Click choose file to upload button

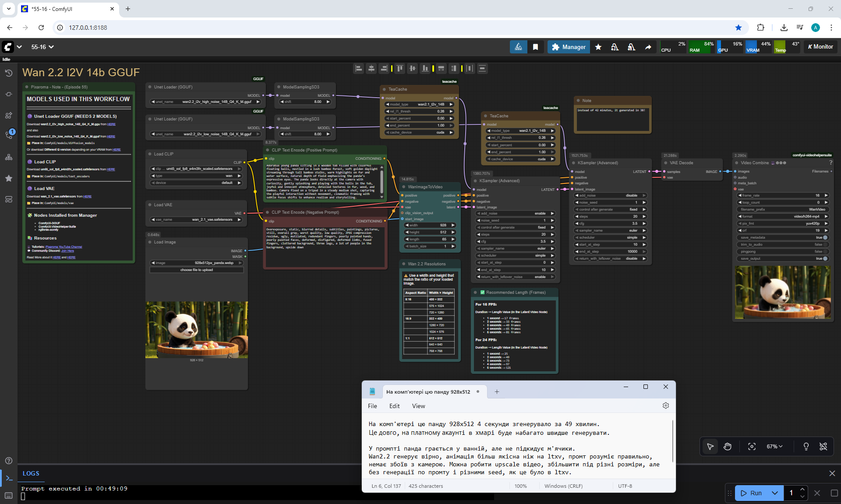pyautogui.click(x=196, y=270)
